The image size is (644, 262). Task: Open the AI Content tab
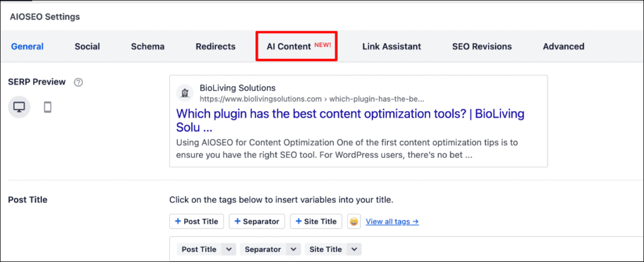299,46
